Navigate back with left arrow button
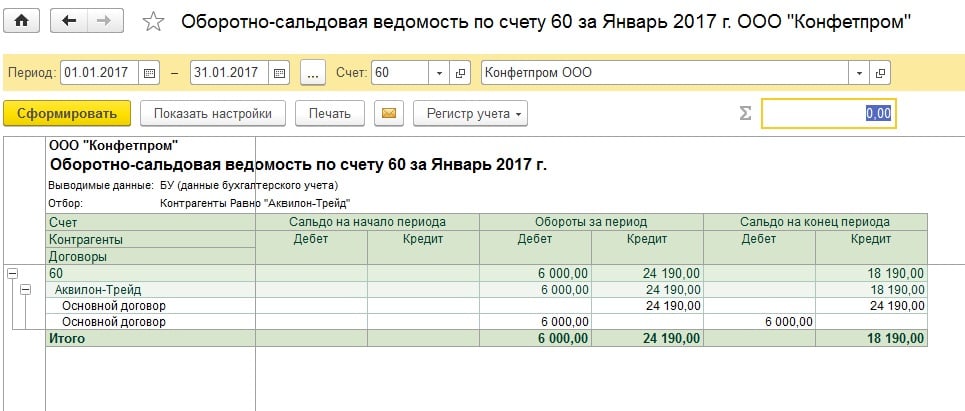 tap(69, 21)
